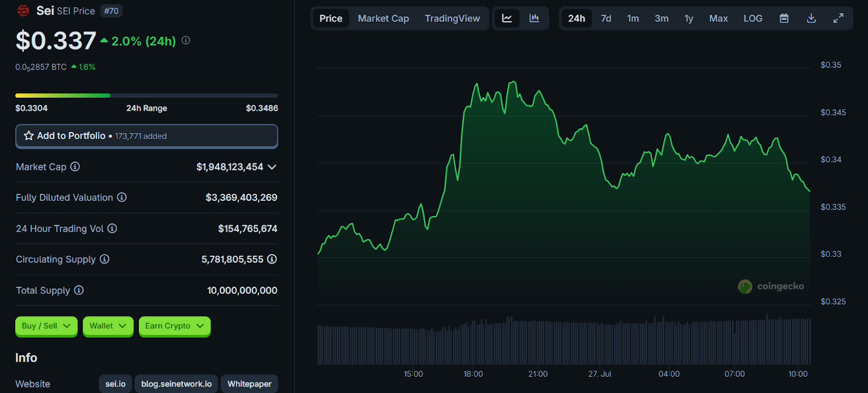Toggle LOG scale on chart

(x=752, y=18)
